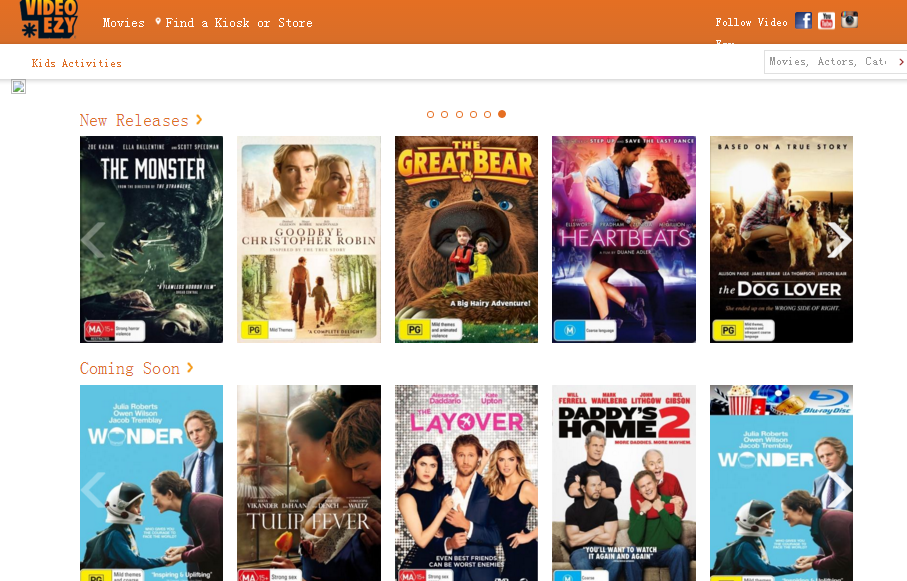Open The Monster movie cover
Viewport: 907px width, 581px height.
coord(152,240)
